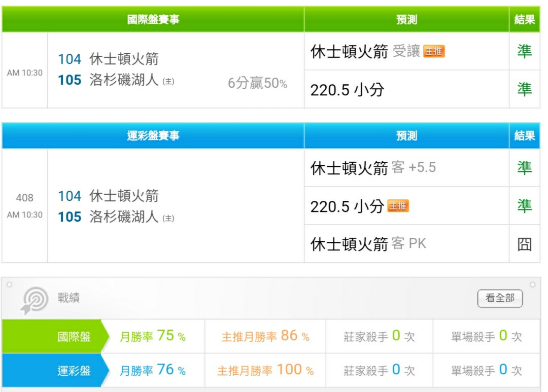Click the 準 result for 客 +5.5
Viewport: 548px width, 392px height.
(x=524, y=168)
